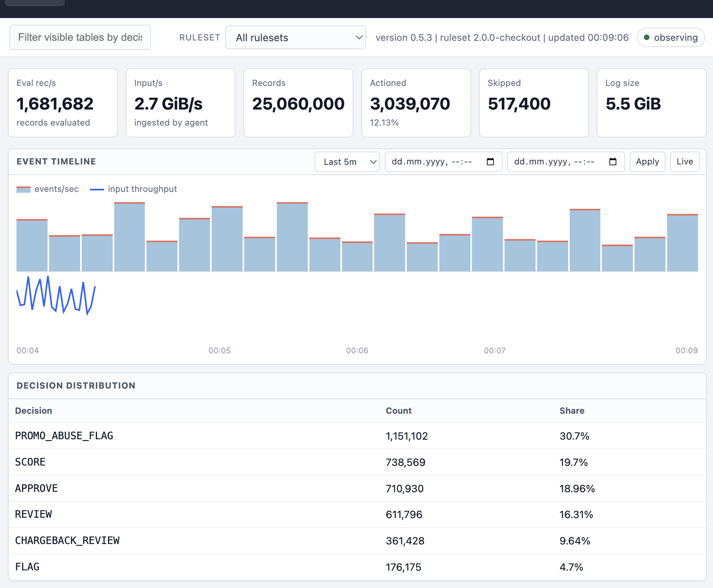Open the Last 5m time range dropdown

point(347,162)
